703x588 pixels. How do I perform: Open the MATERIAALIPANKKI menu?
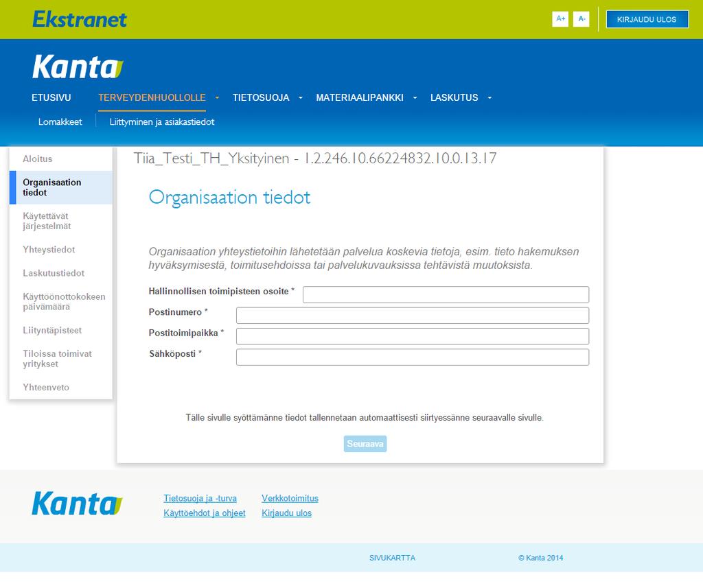(360, 97)
